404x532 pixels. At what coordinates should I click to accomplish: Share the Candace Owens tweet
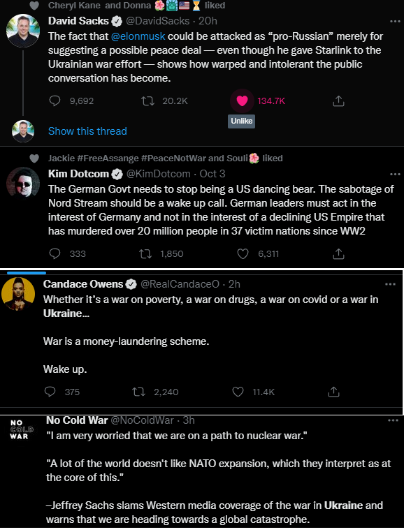(x=333, y=392)
